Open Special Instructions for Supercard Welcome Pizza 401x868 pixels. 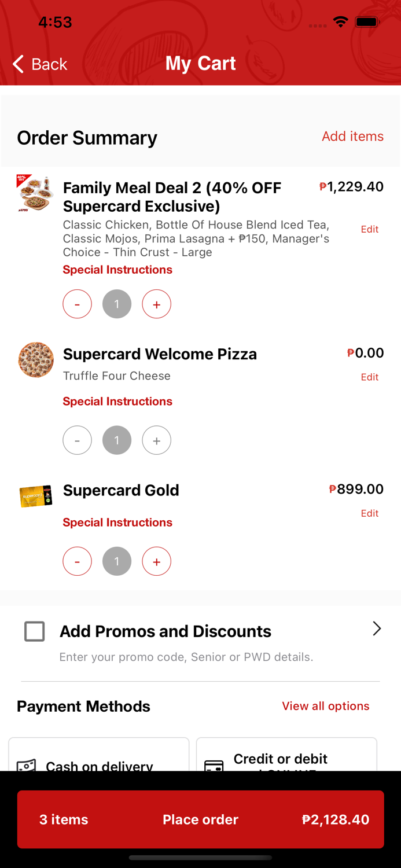[117, 401]
